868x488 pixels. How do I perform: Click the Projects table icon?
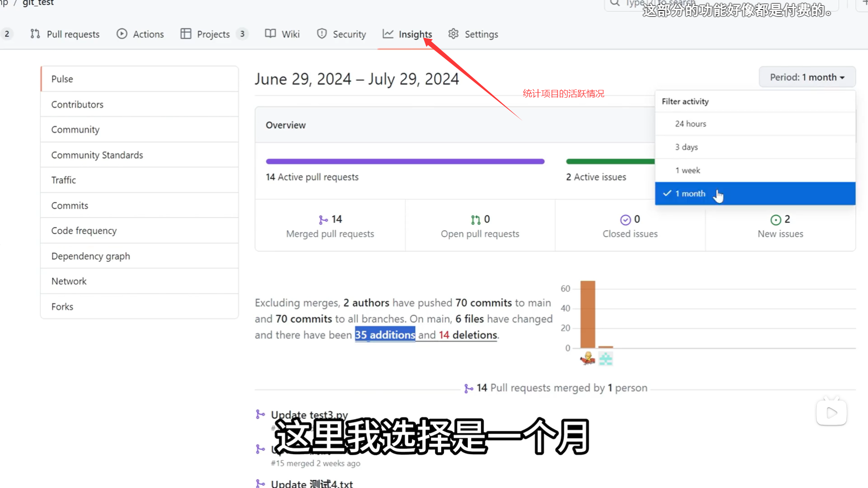point(185,34)
